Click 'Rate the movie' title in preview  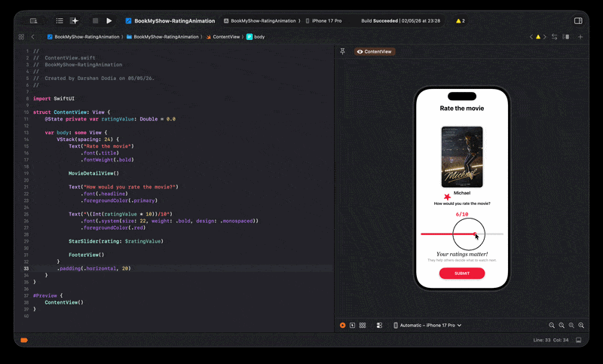(462, 109)
